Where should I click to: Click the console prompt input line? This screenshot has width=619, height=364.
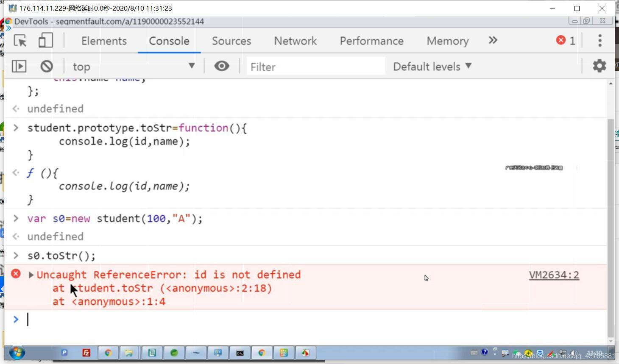[x=314, y=319]
